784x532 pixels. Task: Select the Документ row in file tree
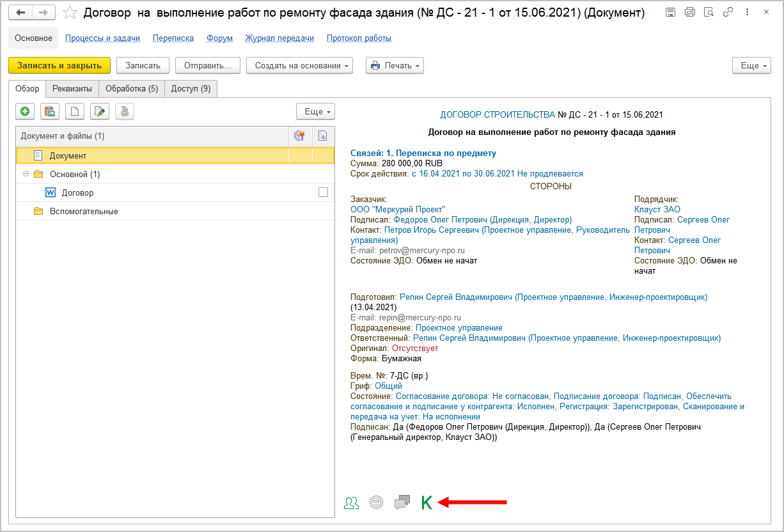(175, 155)
